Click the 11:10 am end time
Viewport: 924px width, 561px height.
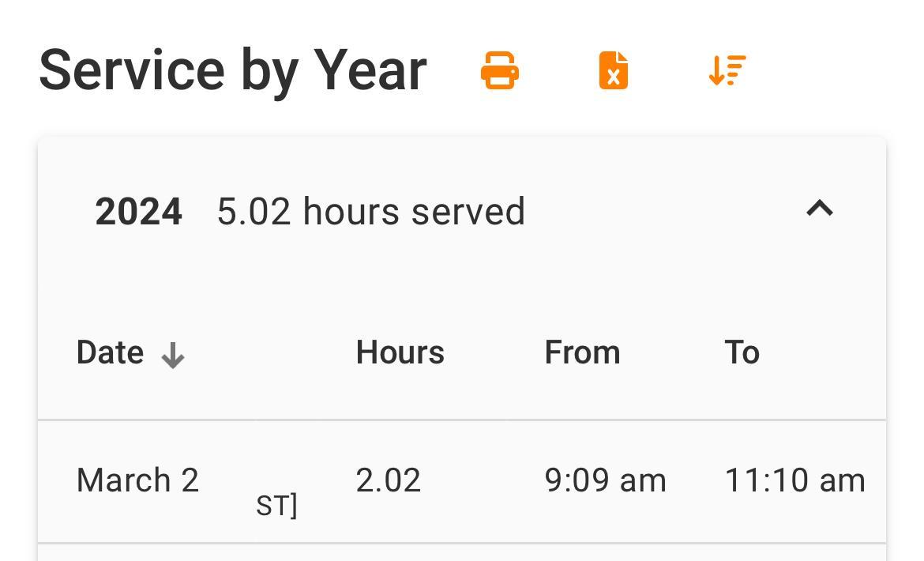[x=794, y=480]
